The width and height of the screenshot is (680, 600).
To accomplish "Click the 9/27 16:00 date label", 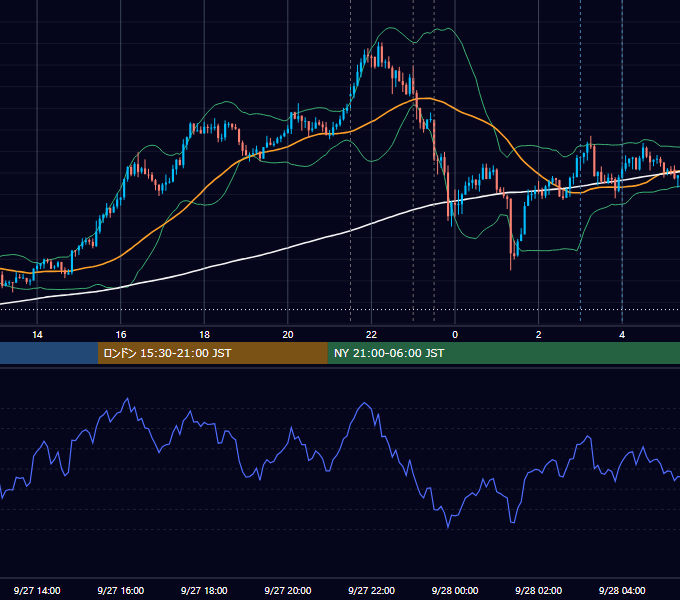I will (x=121, y=590).
